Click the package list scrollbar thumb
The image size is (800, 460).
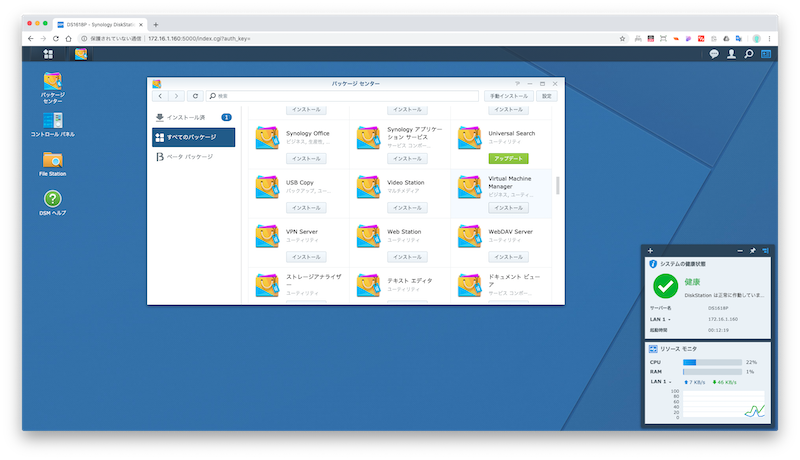[558, 186]
